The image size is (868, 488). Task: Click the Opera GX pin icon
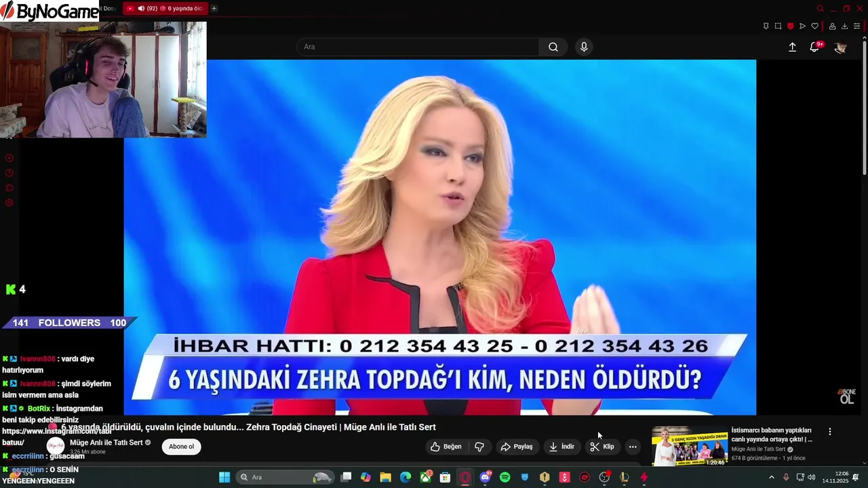tap(766, 26)
